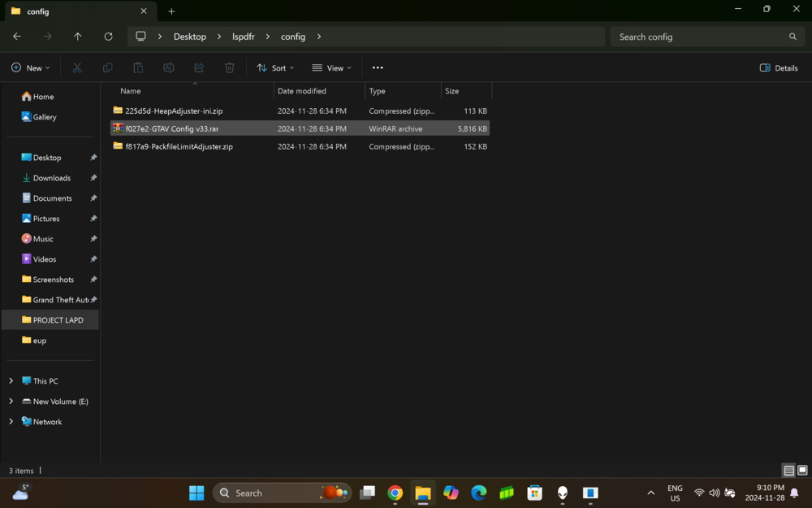Image resolution: width=812 pixels, height=508 pixels.
Task: Open a new tab with the plus button
Action: pos(171,11)
